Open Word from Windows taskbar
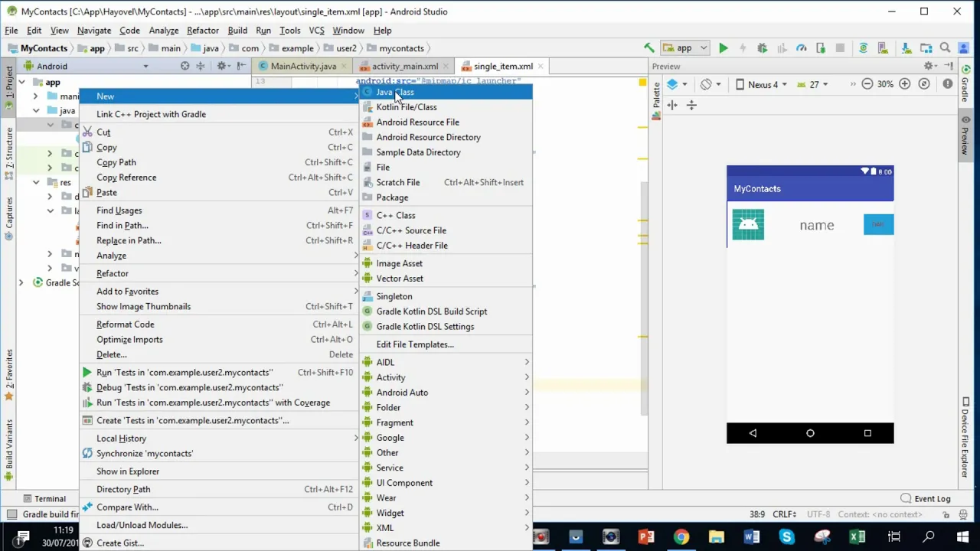 point(751,536)
